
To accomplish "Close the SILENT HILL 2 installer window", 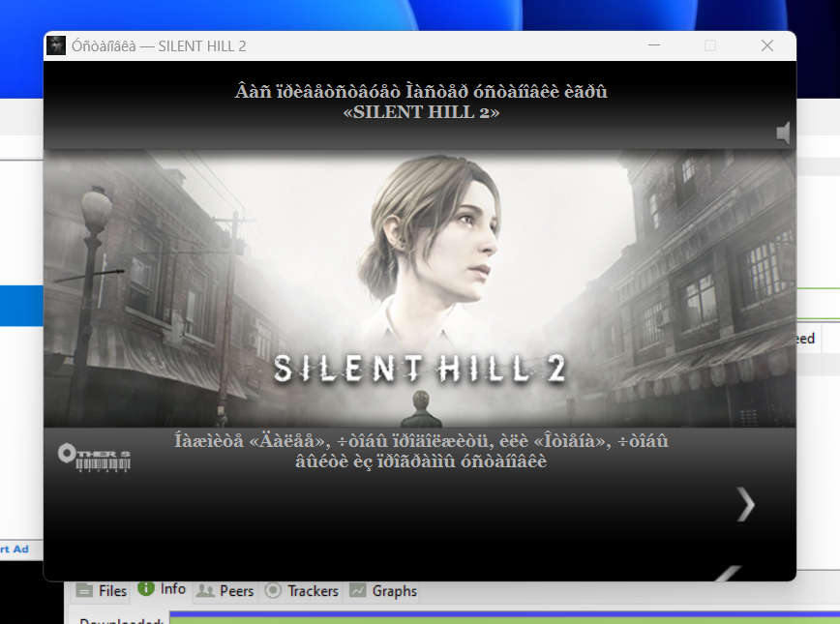I will 767,45.
